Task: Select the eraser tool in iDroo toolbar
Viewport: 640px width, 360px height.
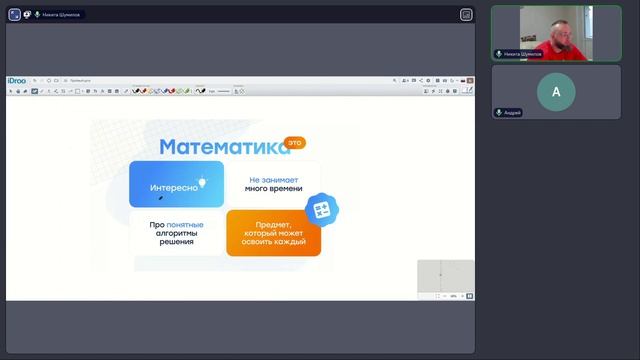Action: (x=25, y=91)
